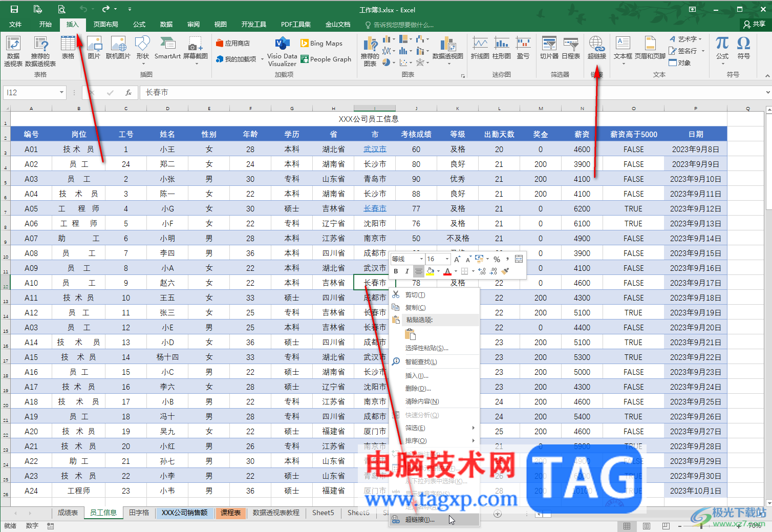Apply red font color from mini toolbar
The height and width of the screenshot is (532, 772).
point(447,271)
